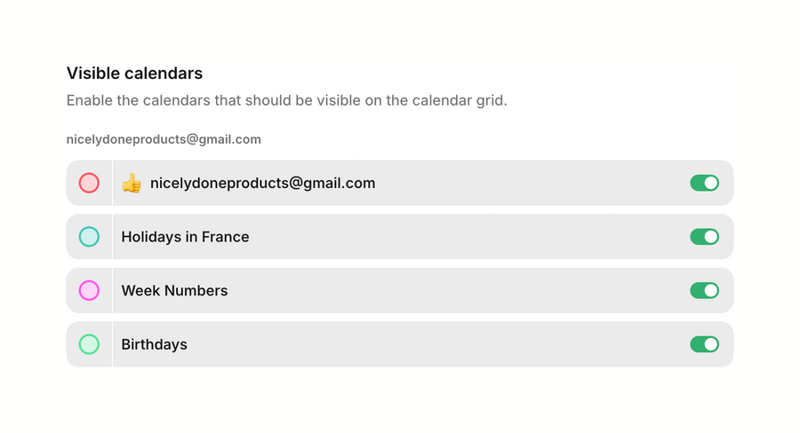Open the teal Holidays in France color circle

[x=89, y=237]
